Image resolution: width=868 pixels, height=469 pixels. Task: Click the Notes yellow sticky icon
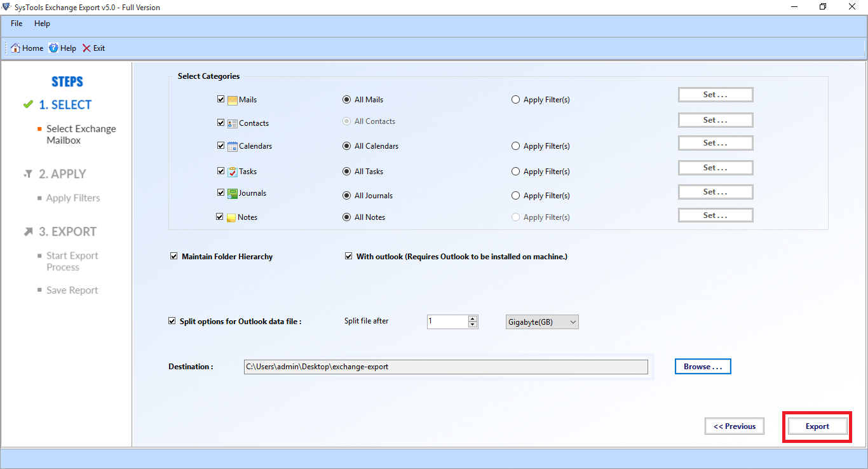coord(231,217)
